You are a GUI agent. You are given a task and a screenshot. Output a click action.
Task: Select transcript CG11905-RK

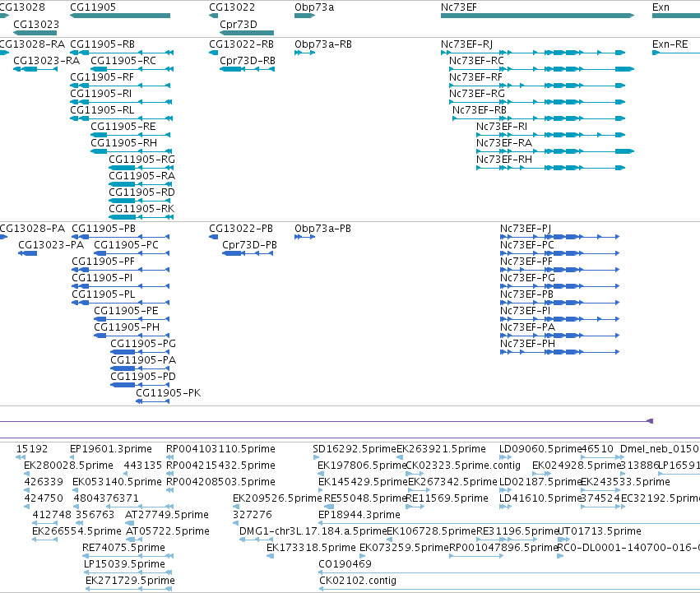coord(141,217)
